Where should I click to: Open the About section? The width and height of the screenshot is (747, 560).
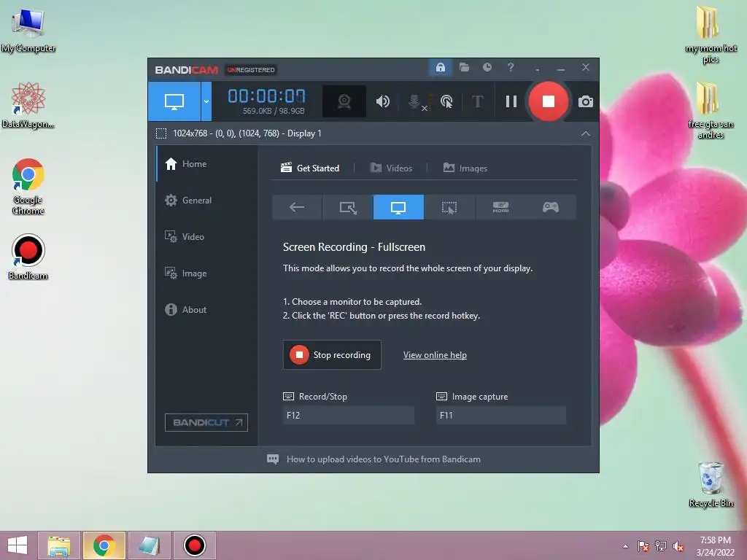pyautogui.click(x=206, y=309)
